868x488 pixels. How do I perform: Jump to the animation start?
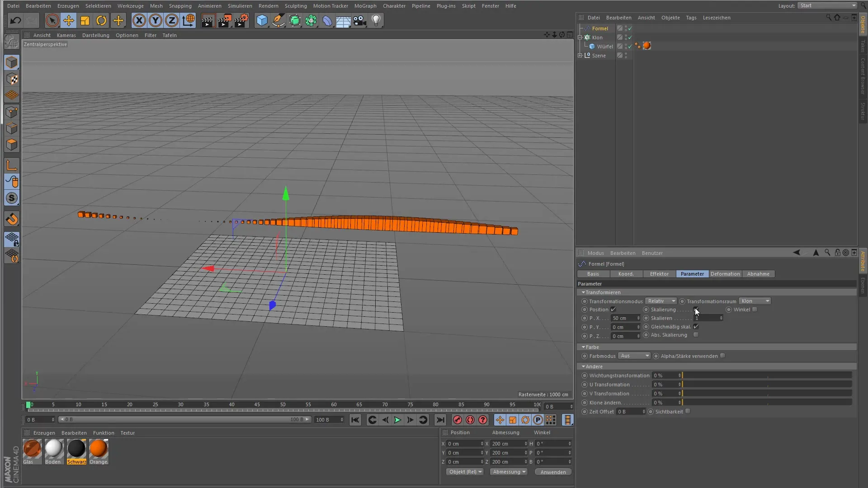point(355,420)
